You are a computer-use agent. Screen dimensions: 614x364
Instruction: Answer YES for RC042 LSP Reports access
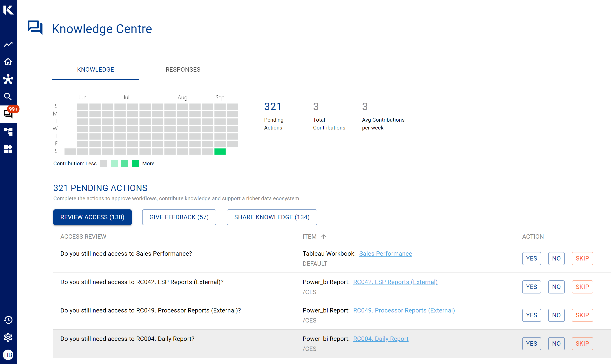click(532, 287)
